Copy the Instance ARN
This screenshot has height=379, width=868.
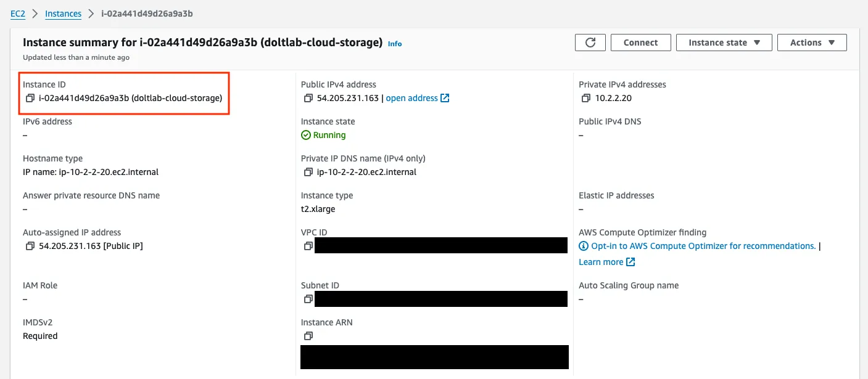point(308,336)
